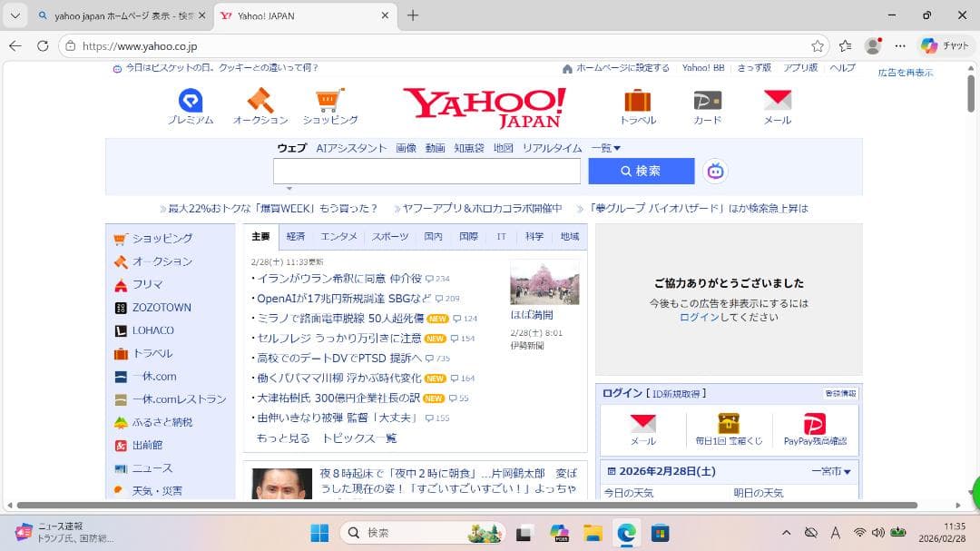The height and width of the screenshot is (551, 980).
Task: Expand search options arrow below search box
Action: 289,188
